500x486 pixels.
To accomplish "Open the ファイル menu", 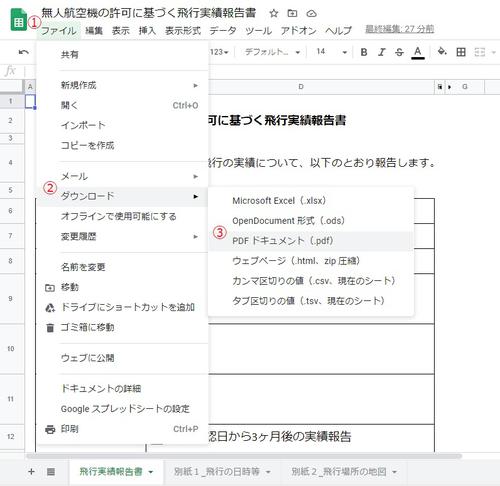I will tap(59, 31).
